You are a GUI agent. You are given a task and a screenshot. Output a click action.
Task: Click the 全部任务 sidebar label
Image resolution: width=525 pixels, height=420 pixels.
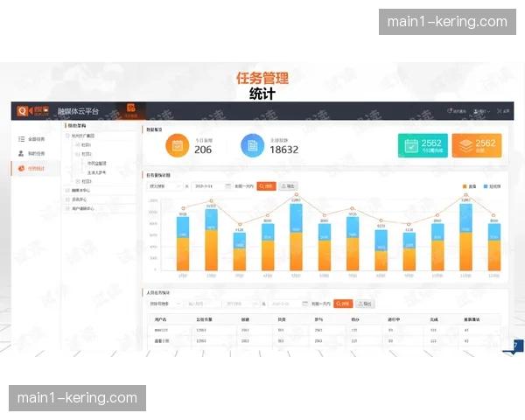[x=36, y=139]
